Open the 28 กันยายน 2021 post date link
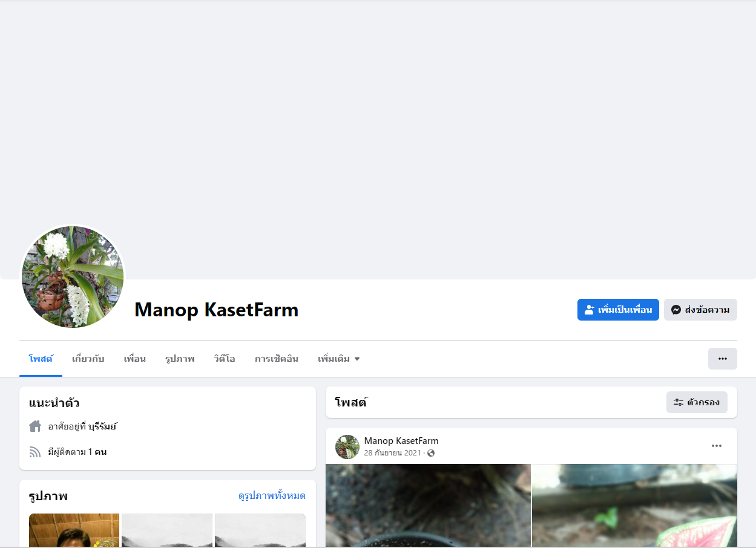This screenshot has height=548, width=756. click(392, 453)
